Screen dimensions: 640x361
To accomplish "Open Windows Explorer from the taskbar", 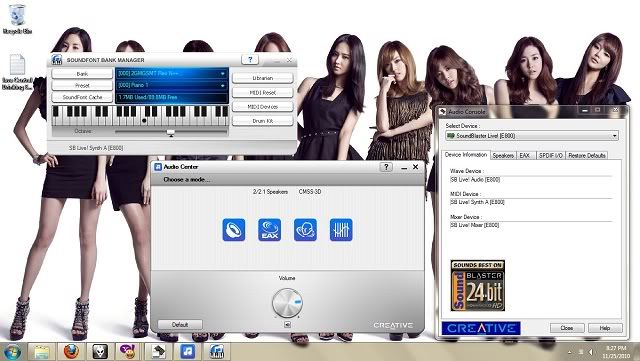I will pos(42,352).
